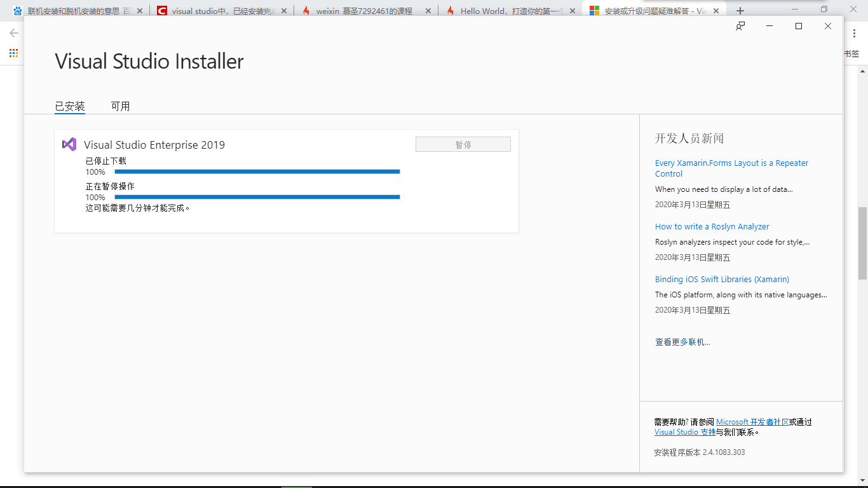Click the browser back arrow

14,33
